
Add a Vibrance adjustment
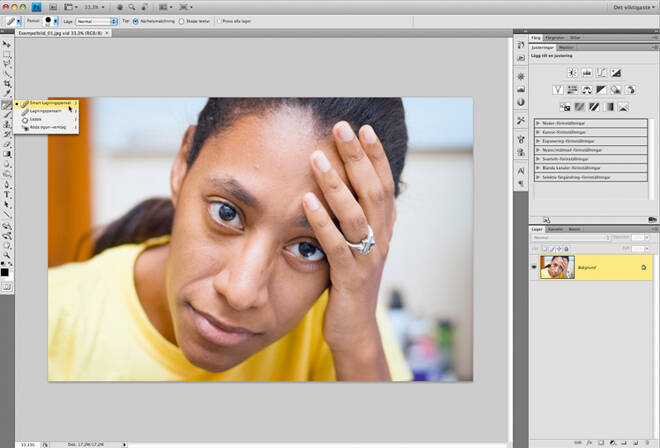558,90
